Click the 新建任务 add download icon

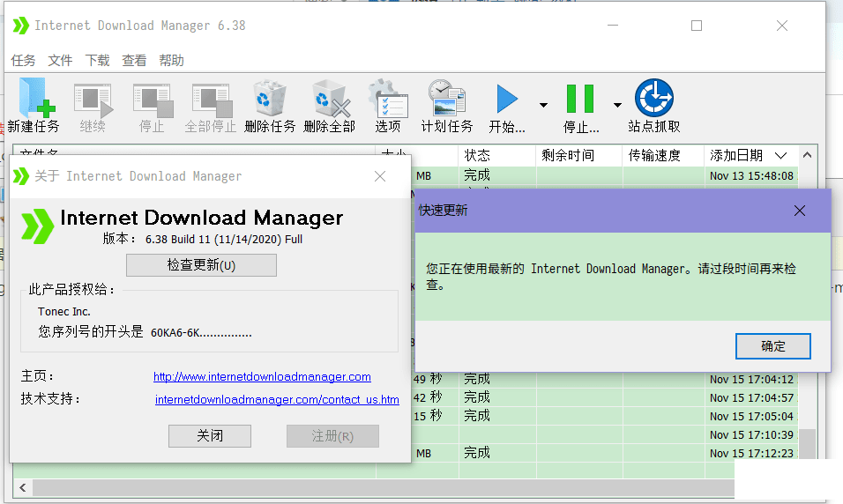tap(36, 98)
